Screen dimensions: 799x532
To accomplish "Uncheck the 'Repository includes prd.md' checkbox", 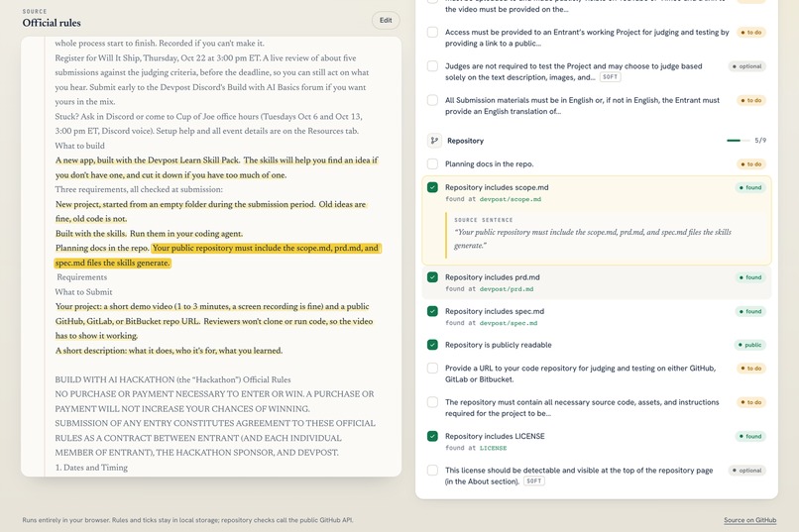I will point(432,277).
